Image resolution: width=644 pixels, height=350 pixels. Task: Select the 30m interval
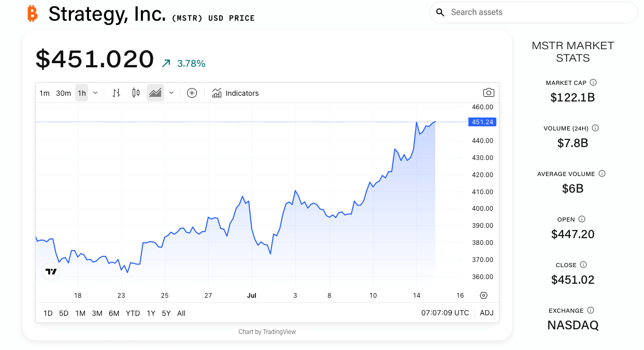point(63,93)
